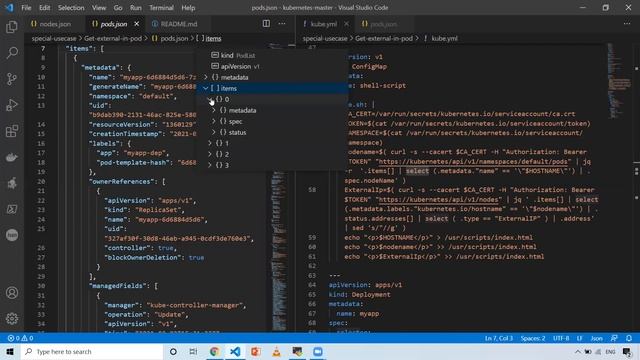The height and width of the screenshot is (360, 640).
Task: Open the Run menu
Action: click(136, 8)
